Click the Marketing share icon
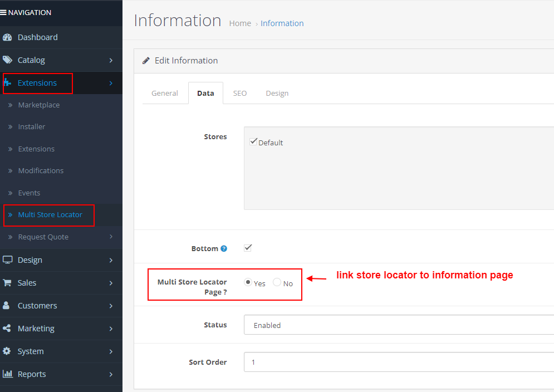554x392 pixels. point(7,329)
